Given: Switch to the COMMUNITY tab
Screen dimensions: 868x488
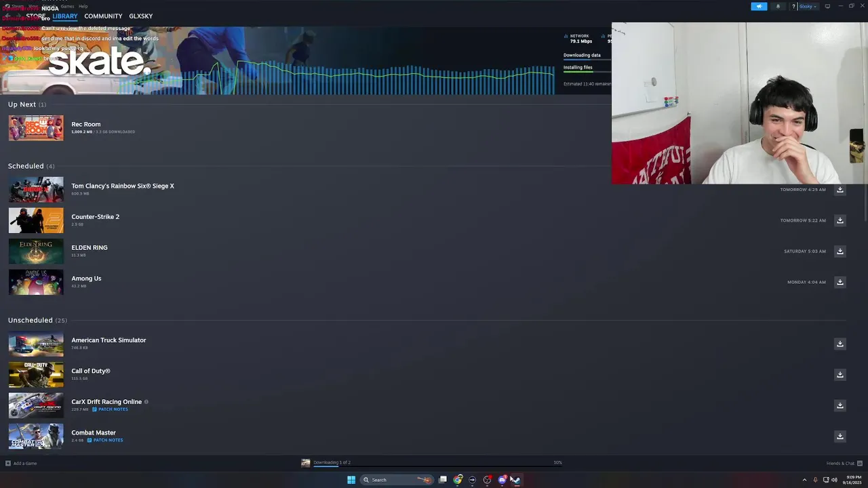Looking at the screenshot, I should (x=103, y=16).
